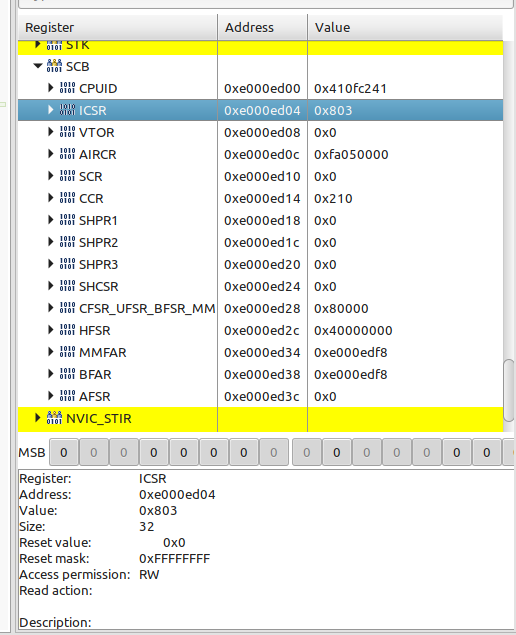Image resolution: width=516 pixels, height=635 pixels.
Task: Click the NVIC_STIR peripheral group icon
Action: pyautogui.click(x=54, y=418)
